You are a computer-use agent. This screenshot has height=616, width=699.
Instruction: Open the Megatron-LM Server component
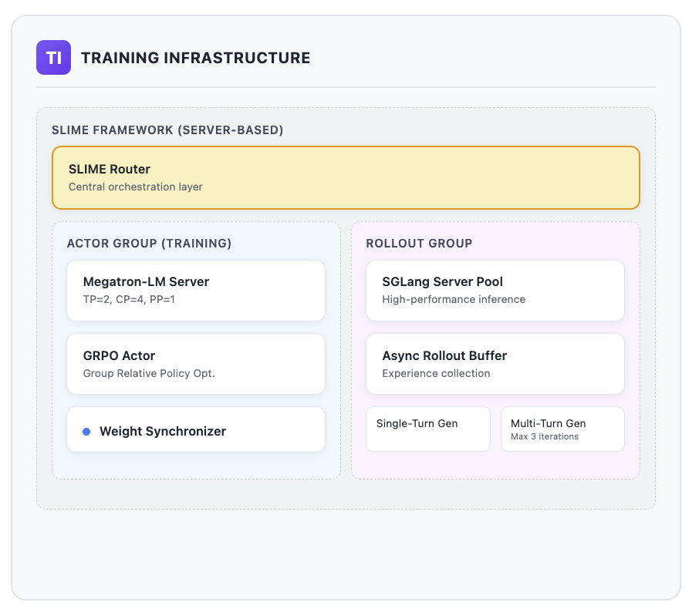[196, 290]
